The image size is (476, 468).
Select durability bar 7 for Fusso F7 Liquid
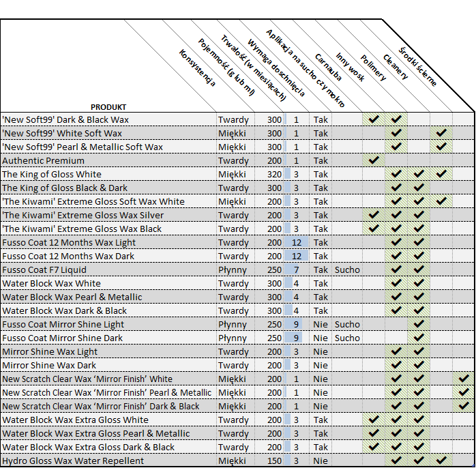[296, 269]
